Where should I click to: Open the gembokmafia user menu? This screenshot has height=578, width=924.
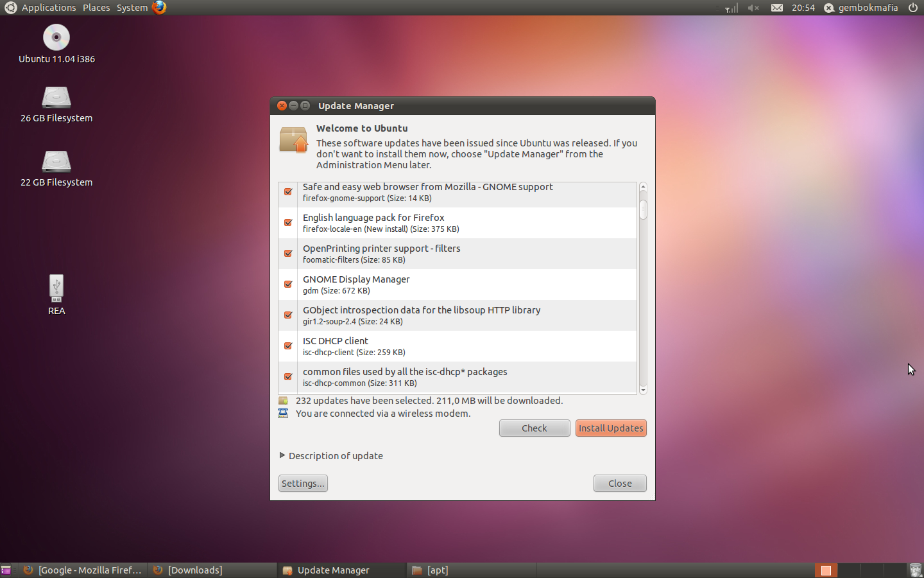(861, 8)
